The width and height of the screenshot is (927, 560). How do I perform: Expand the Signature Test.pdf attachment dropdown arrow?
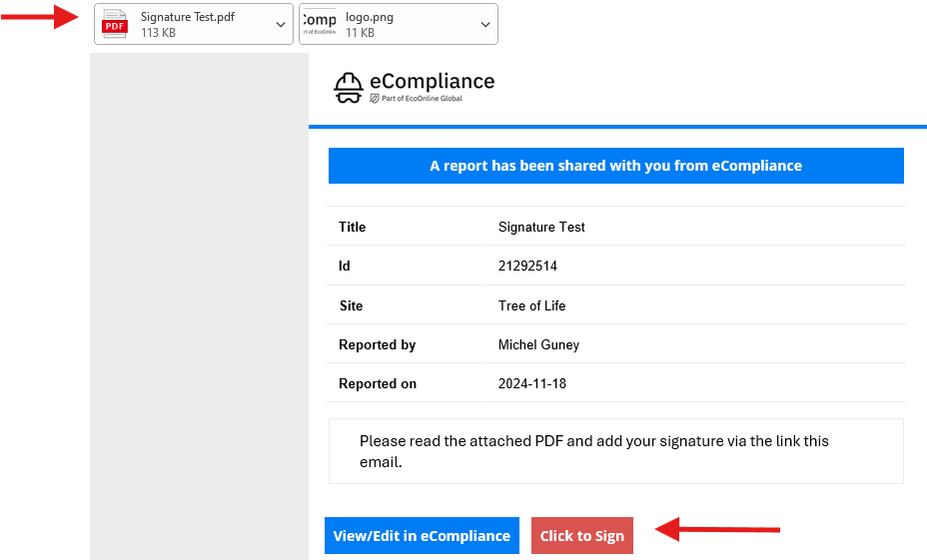pos(281,24)
